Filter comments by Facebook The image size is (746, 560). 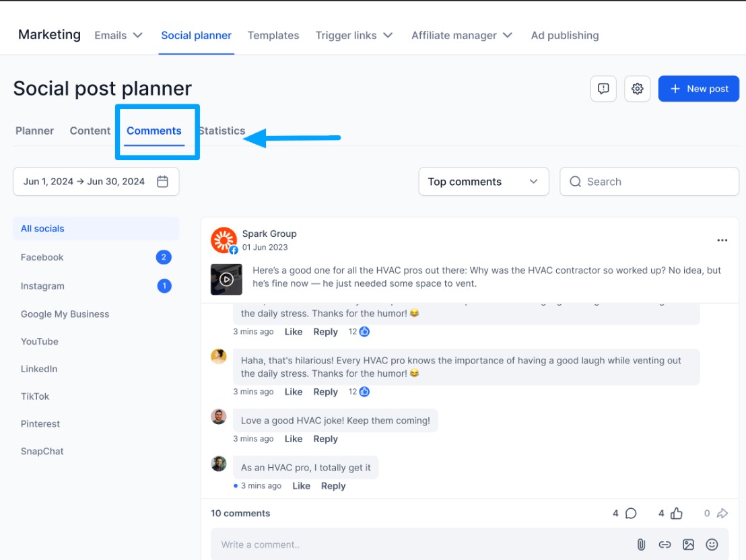(x=96, y=257)
